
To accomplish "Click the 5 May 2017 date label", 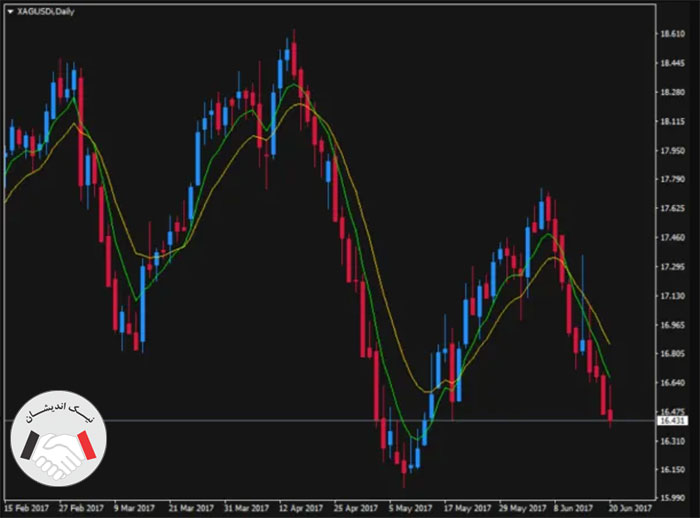I will [x=410, y=508].
